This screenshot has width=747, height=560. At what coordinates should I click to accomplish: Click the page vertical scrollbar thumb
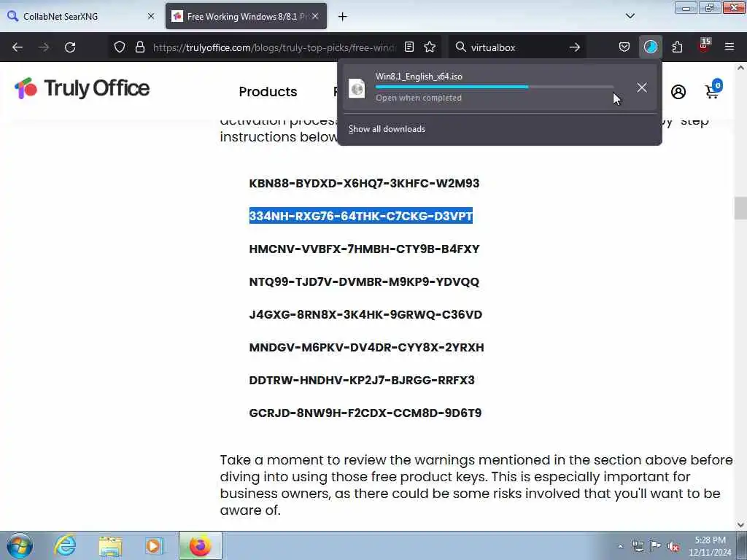coord(740,209)
